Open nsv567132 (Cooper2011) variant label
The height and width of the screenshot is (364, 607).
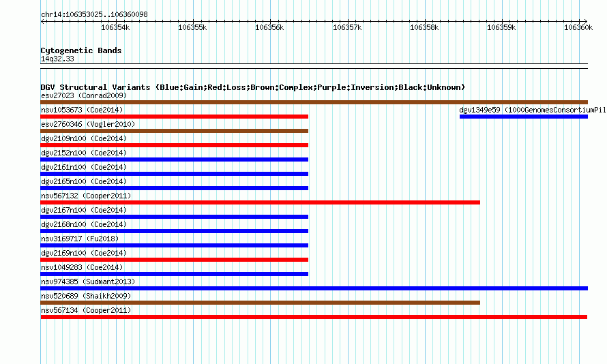(x=86, y=196)
